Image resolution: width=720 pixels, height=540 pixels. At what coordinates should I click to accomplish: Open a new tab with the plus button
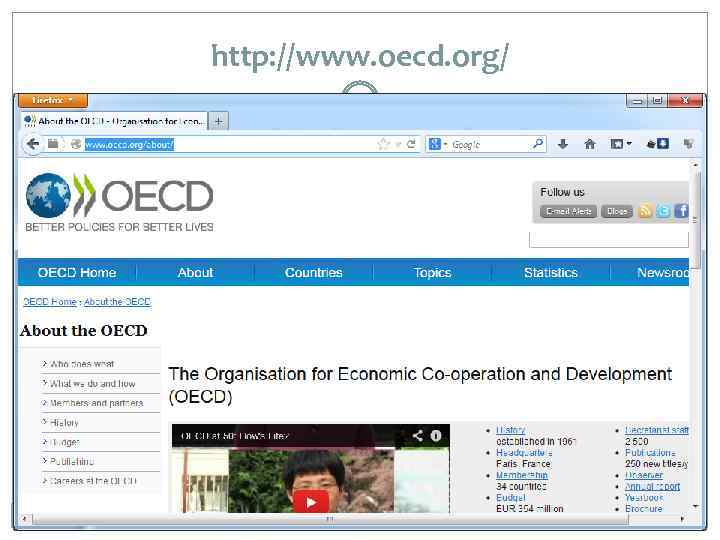(x=219, y=121)
